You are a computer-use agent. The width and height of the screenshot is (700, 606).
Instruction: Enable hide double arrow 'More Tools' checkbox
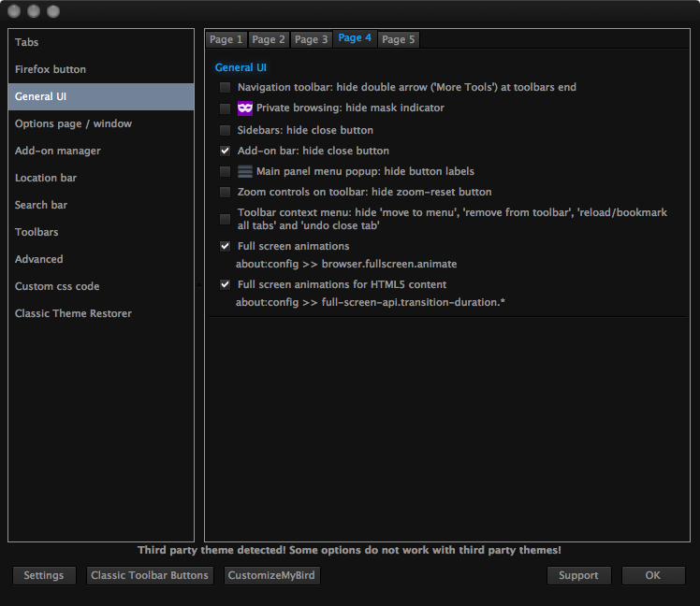225,88
